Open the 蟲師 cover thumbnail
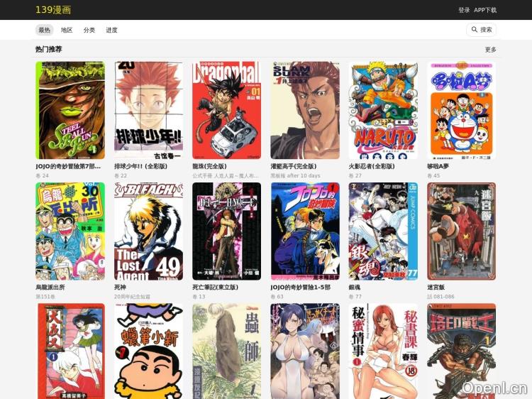 pos(227,351)
